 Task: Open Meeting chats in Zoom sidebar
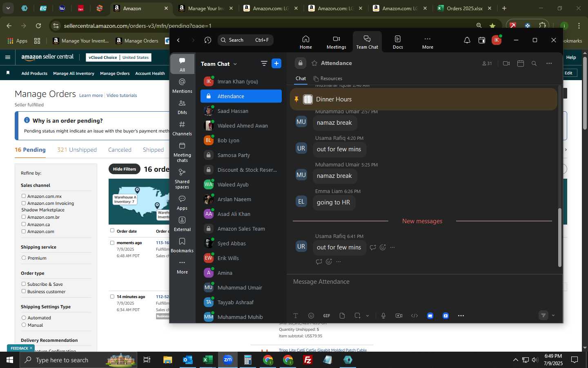tap(182, 152)
